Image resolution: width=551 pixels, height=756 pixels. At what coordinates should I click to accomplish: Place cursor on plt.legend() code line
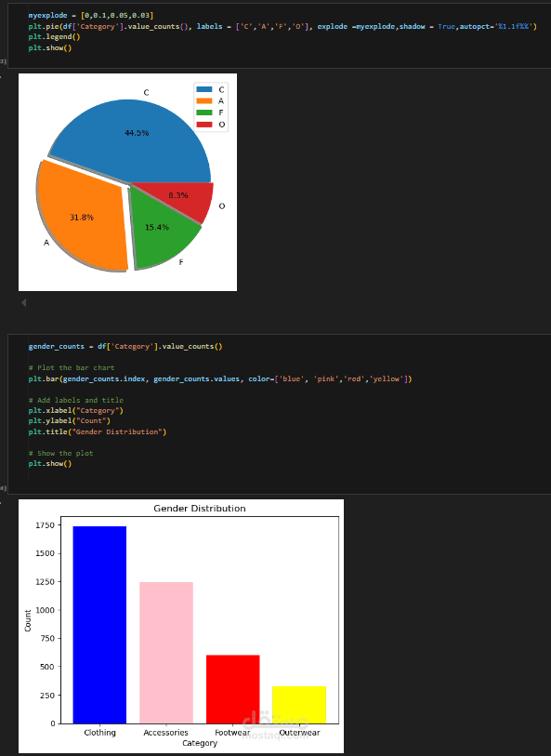pos(54,37)
